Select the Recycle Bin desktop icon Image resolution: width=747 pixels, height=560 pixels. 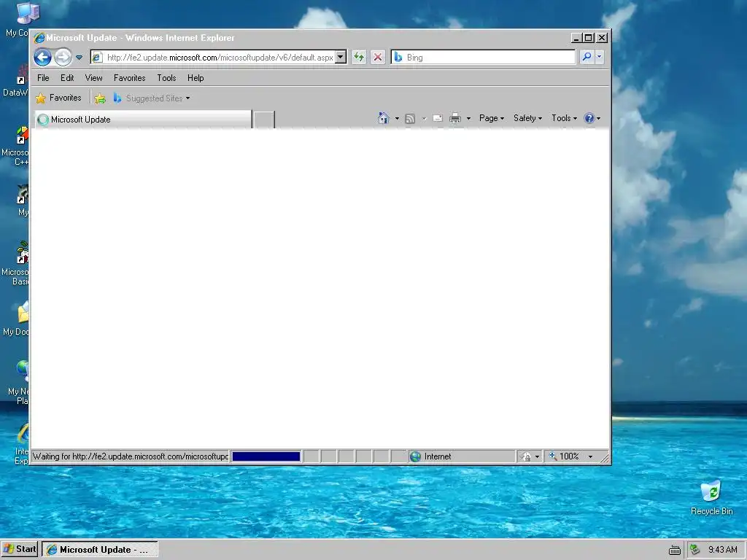point(711,497)
